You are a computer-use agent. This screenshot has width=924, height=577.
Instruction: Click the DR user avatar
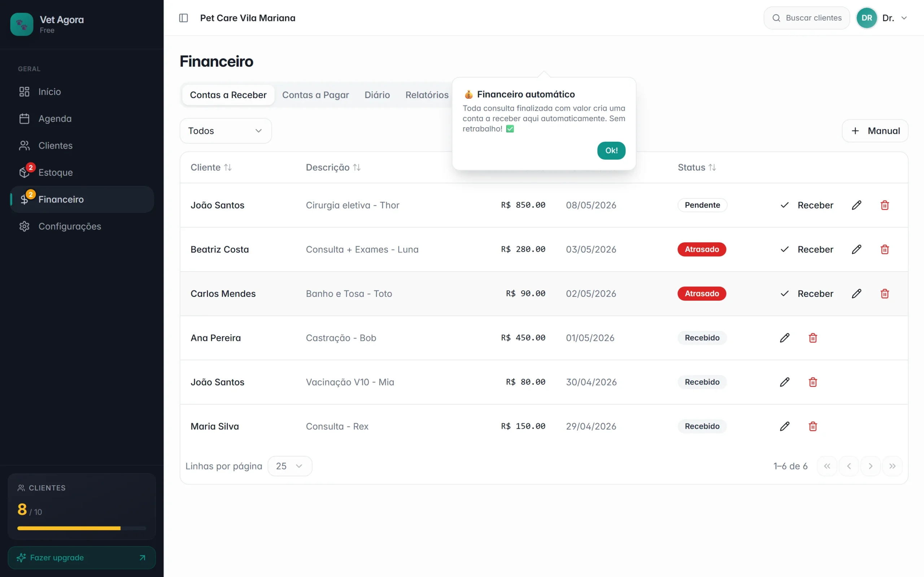coord(867,18)
